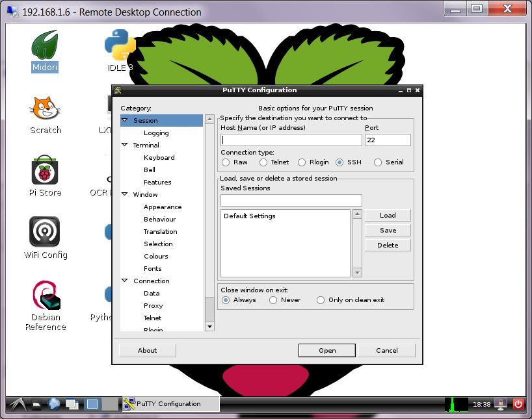Open the WiFi Config desktop icon
Screen dimensions: 532x419
coord(45,238)
